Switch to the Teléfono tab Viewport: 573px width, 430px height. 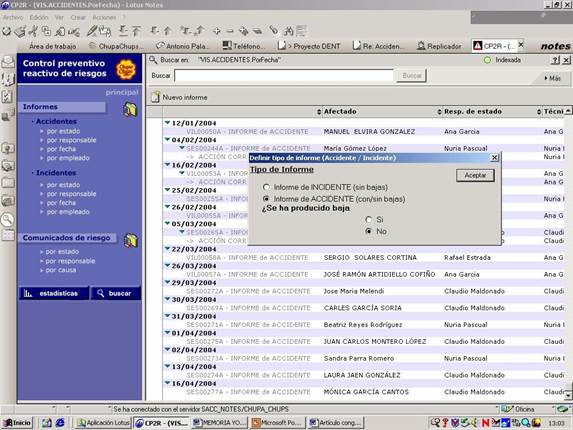point(244,46)
